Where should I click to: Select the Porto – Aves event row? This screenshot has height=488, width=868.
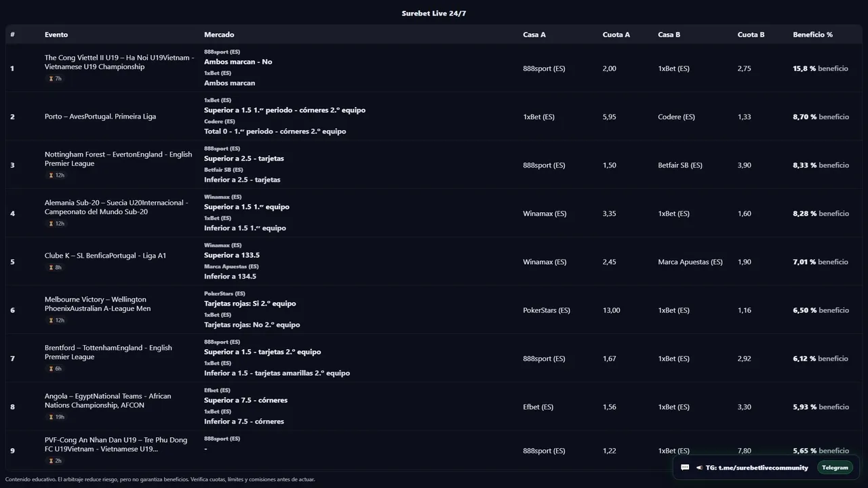100,117
